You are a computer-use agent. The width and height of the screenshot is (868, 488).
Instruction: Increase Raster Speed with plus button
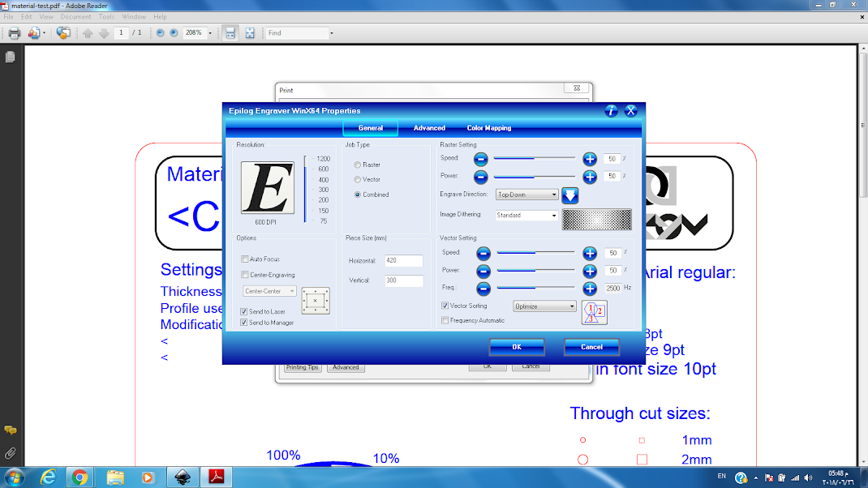click(x=590, y=160)
